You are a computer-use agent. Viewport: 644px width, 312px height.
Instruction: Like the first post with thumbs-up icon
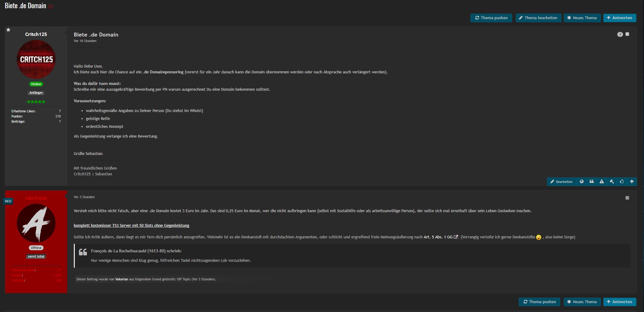[x=622, y=182]
